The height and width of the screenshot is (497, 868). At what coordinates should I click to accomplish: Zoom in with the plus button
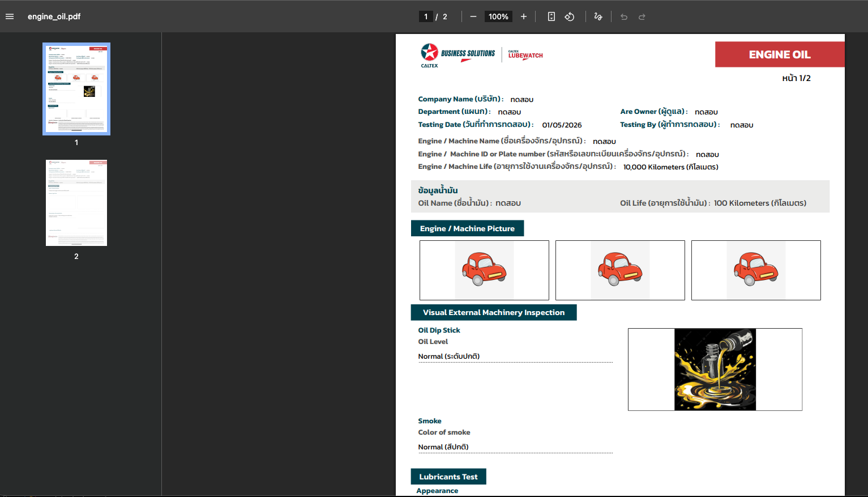(x=524, y=16)
